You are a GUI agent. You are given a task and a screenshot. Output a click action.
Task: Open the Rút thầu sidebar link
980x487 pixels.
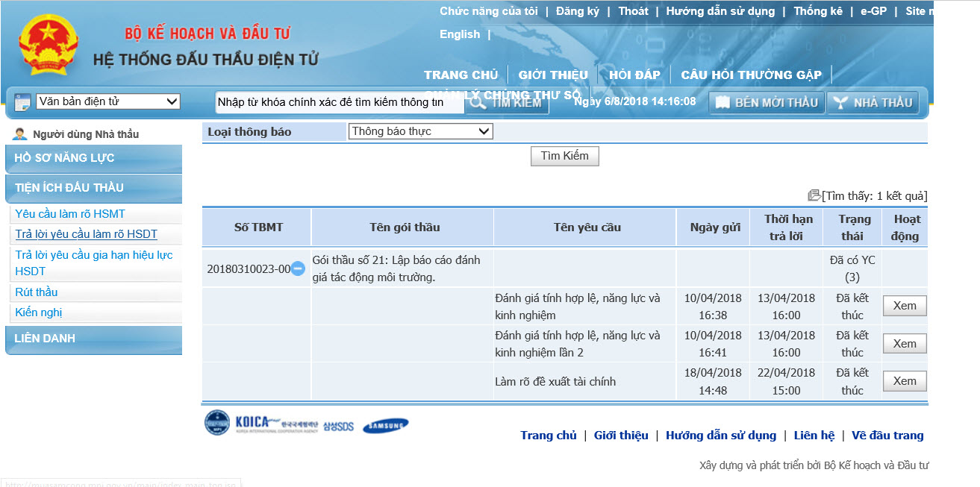click(x=37, y=292)
